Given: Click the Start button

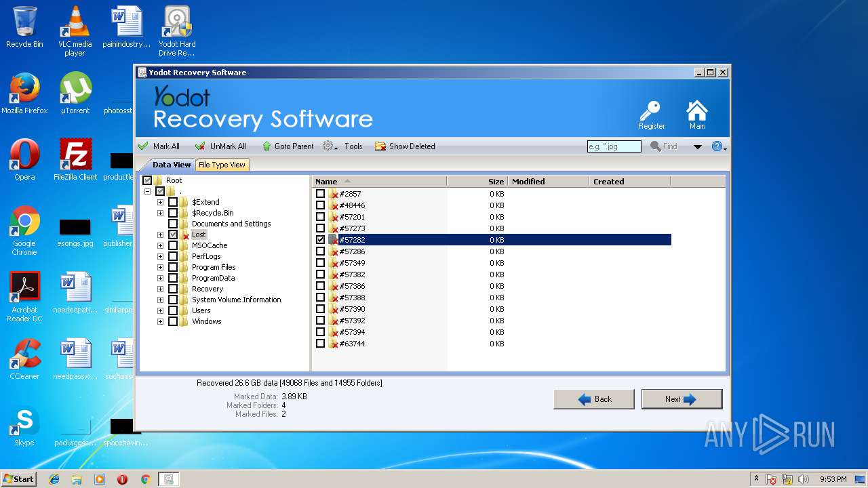Looking at the screenshot, I should [19, 479].
